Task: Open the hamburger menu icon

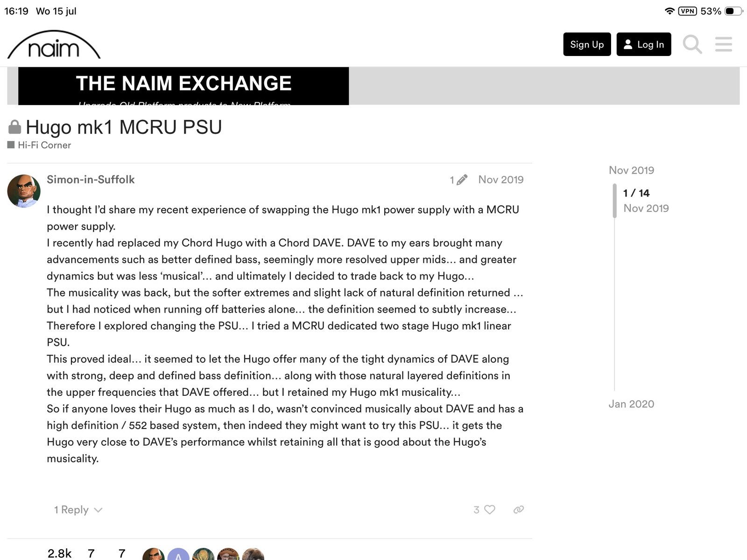Action: click(723, 44)
